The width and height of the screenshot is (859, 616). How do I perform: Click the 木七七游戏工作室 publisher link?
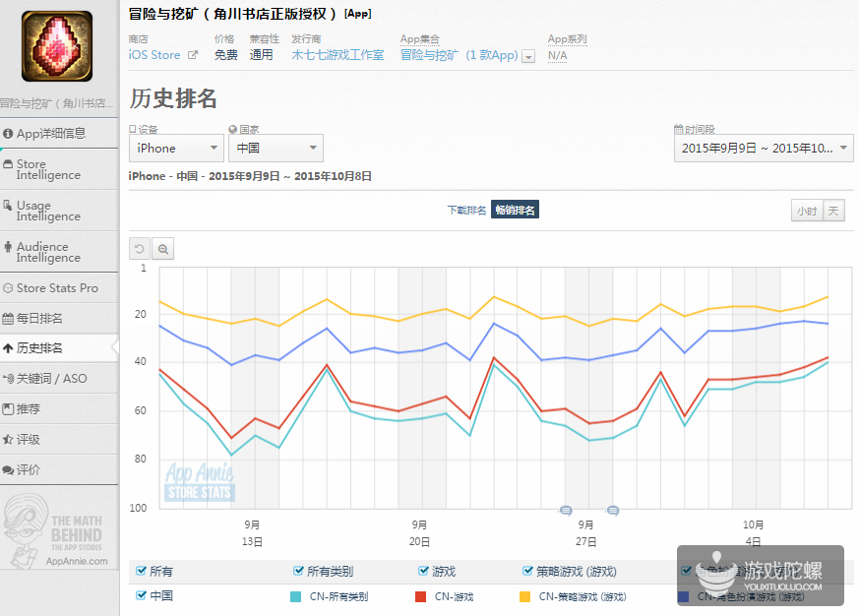(x=337, y=56)
